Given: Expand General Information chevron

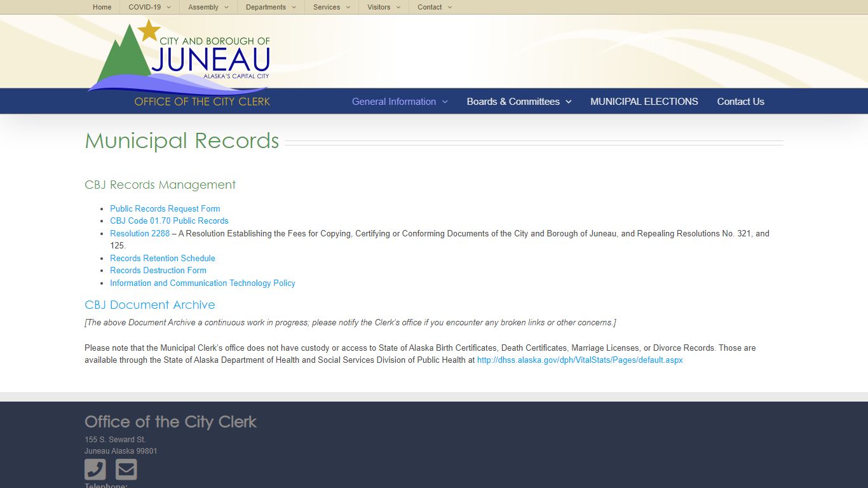Looking at the screenshot, I should (445, 102).
